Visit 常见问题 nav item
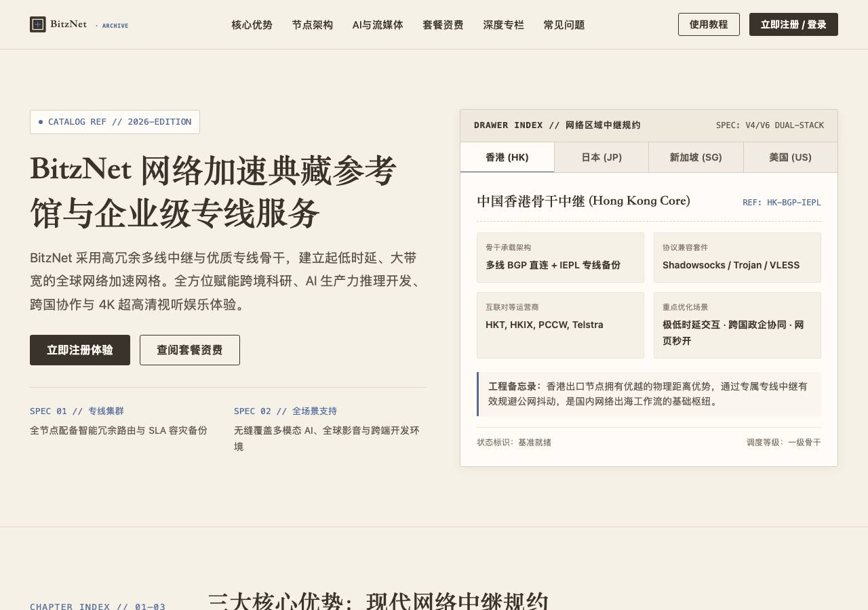Image resolution: width=868 pixels, height=610 pixels. coord(564,25)
